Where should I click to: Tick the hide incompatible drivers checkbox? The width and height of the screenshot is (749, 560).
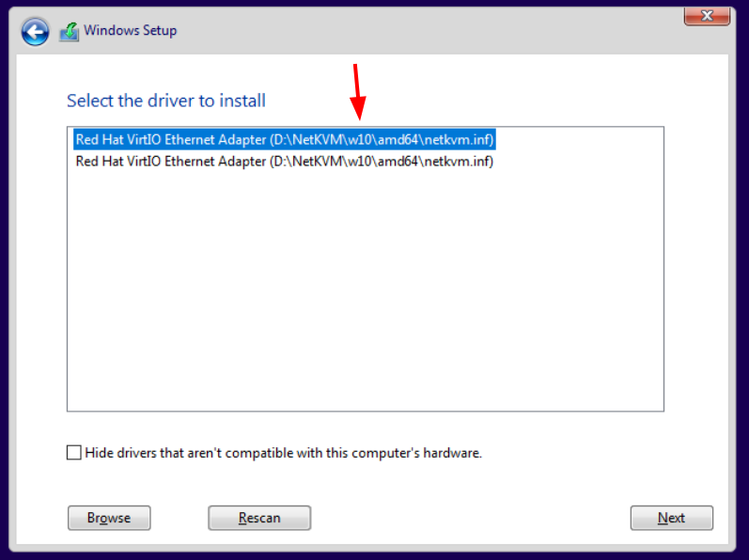74,453
